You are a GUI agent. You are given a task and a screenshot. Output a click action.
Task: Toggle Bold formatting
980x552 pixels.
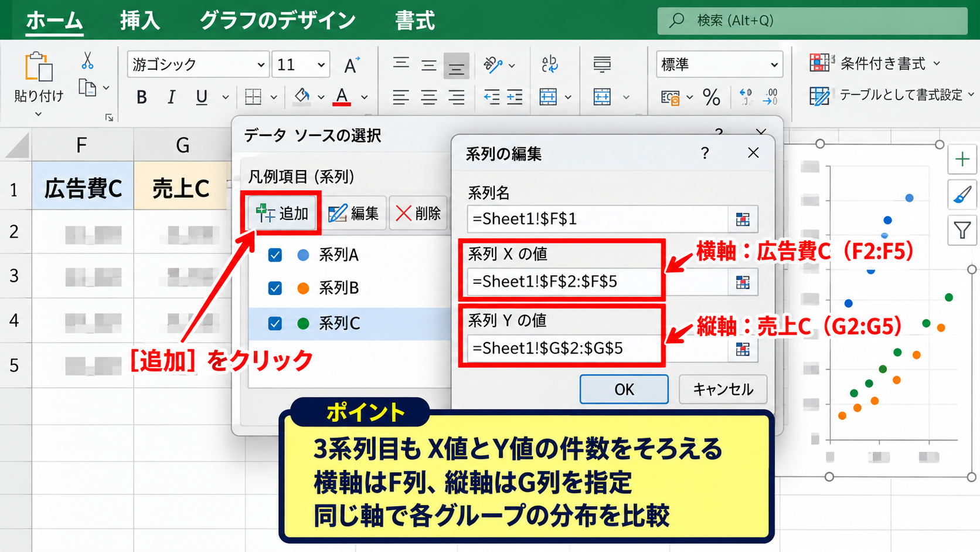[x=142, y=97]
